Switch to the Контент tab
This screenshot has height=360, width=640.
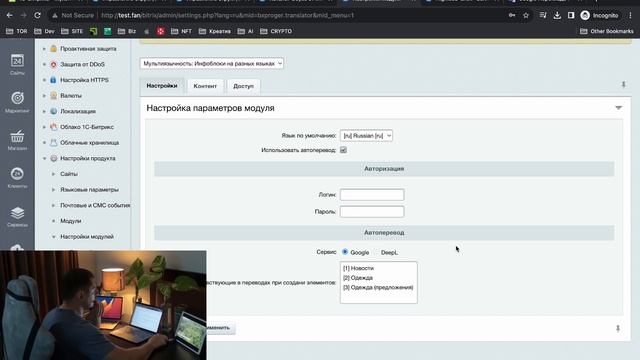pyautogui.click(x=205, y=87)
